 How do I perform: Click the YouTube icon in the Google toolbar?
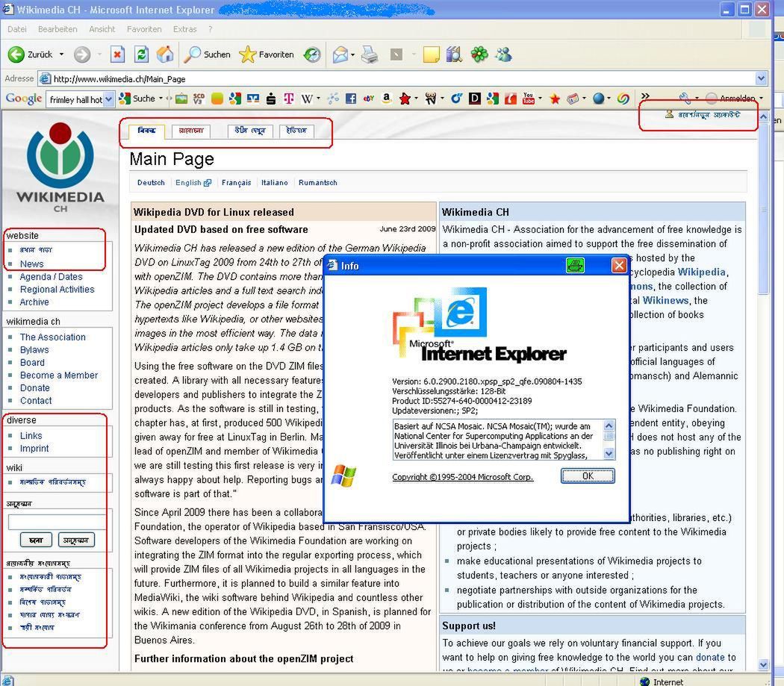coord(528,99)
